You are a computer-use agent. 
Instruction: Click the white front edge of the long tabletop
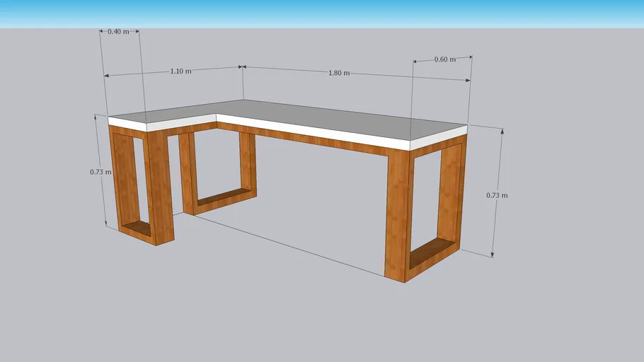(x=311, y=132)
